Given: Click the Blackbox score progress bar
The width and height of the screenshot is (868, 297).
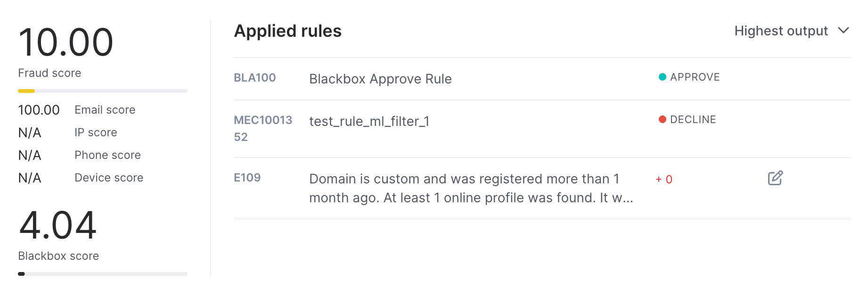Looking at the screenshot, I should pos(103,274).
